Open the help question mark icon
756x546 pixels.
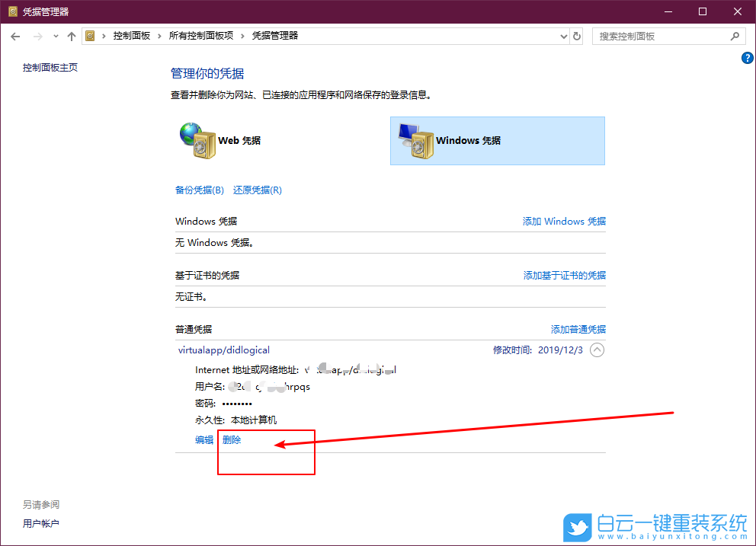point(747,57)
